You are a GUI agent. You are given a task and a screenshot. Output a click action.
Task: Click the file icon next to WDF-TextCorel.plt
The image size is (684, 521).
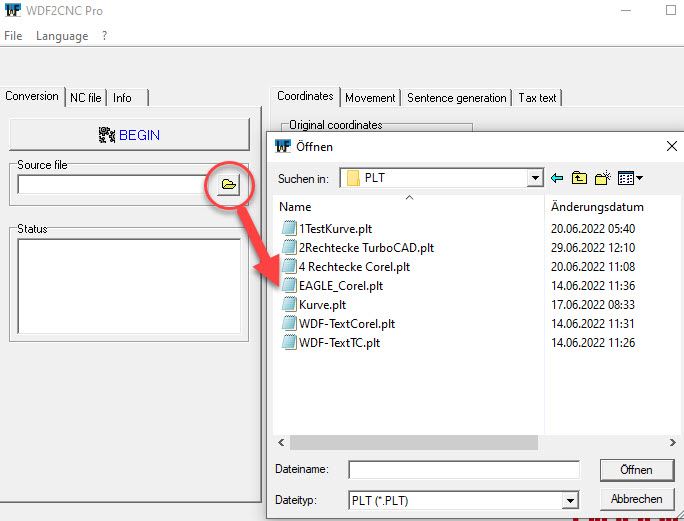click(289, 323)
